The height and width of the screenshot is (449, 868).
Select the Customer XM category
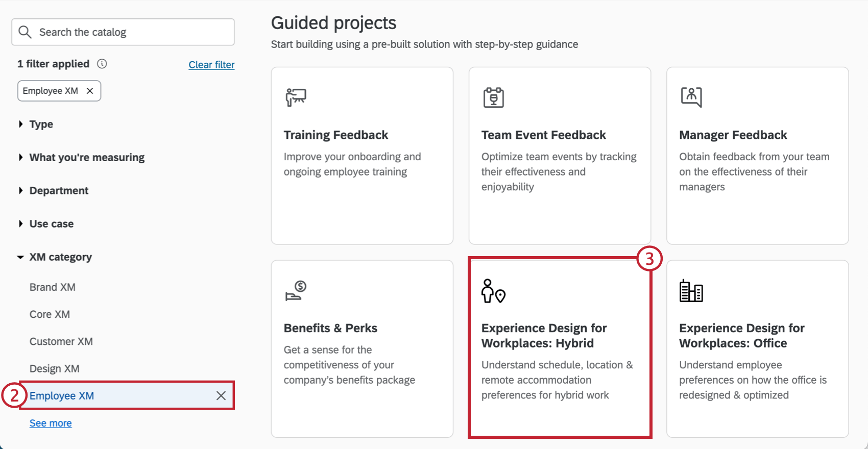pos(61,341)
